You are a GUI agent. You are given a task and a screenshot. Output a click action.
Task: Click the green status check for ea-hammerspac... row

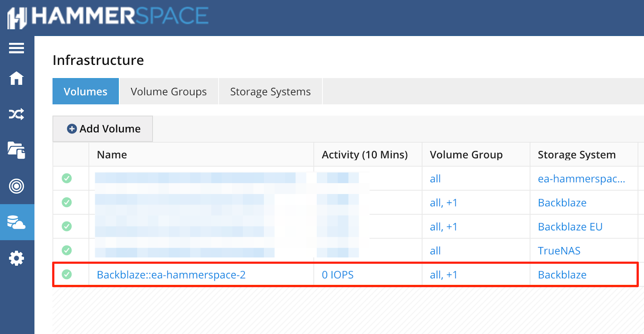pos(67,178)
